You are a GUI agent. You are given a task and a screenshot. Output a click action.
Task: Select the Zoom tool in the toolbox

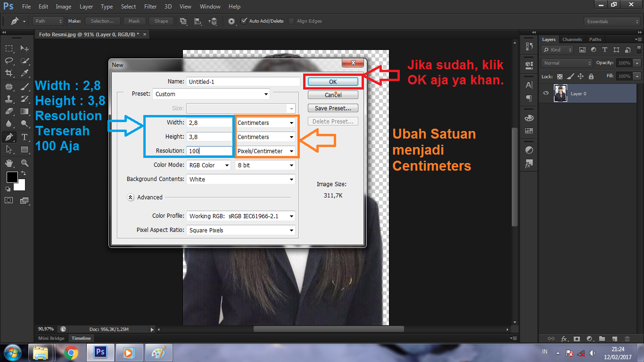coord(25,163)
